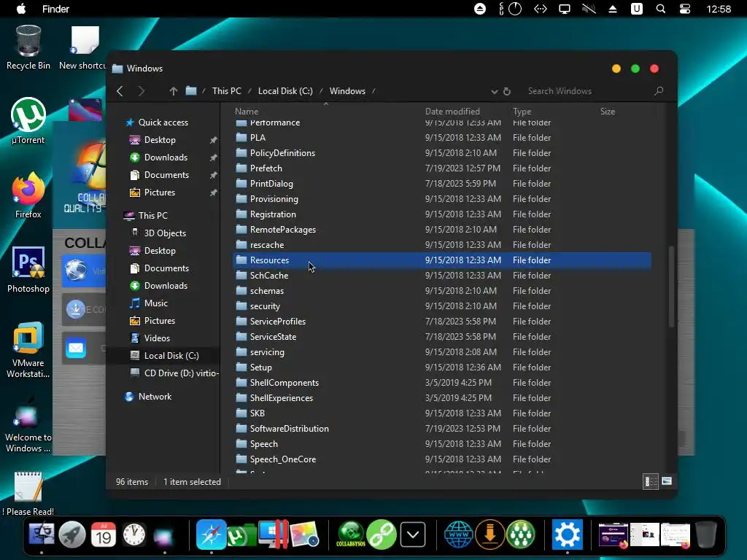Navigate to This PC breadcrumb
This screenshot has height=560, width=747.
point(226,91)
